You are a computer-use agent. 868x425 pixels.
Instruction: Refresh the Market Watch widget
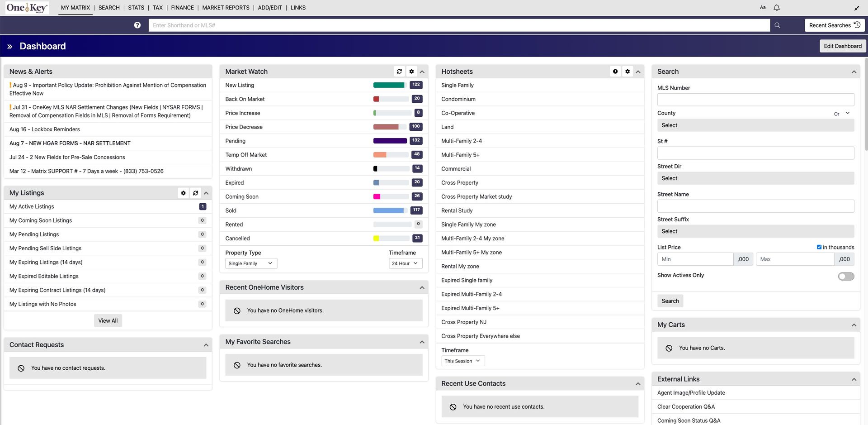tap(399, 71)
